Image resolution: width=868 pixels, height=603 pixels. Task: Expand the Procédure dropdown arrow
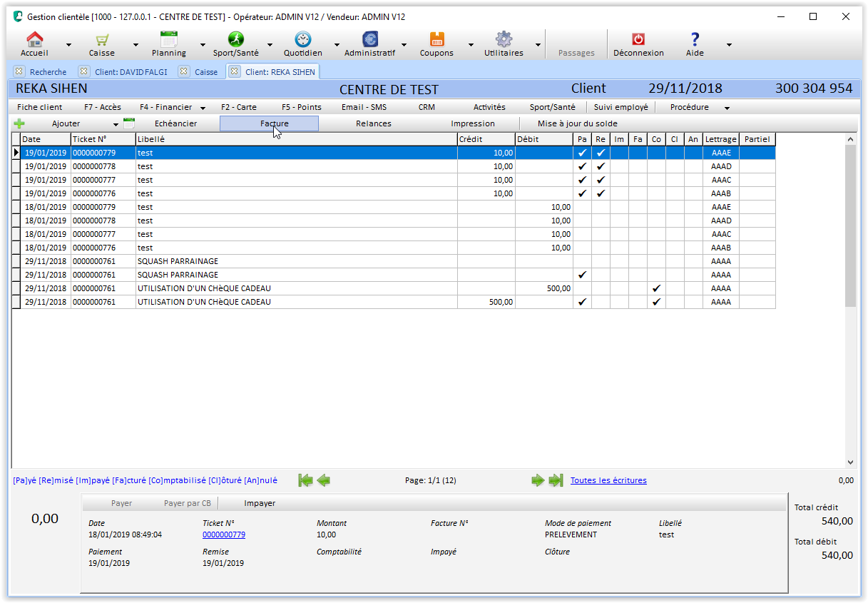727,108
